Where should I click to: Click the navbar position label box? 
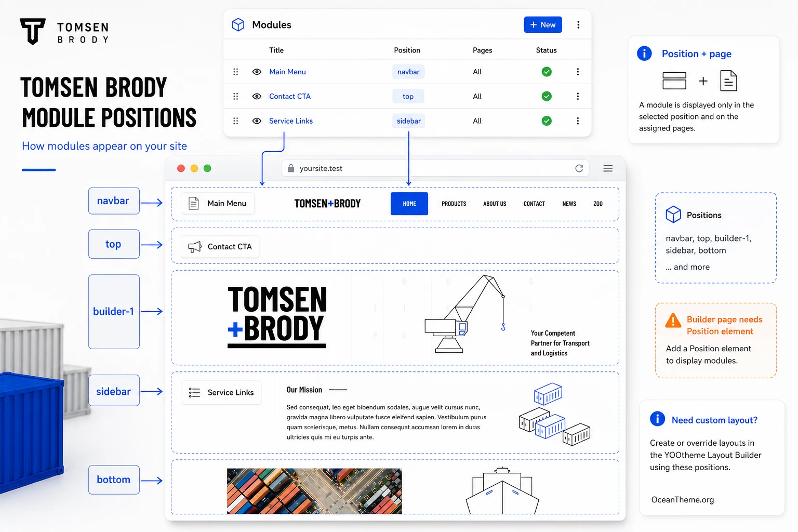[114, 201]
